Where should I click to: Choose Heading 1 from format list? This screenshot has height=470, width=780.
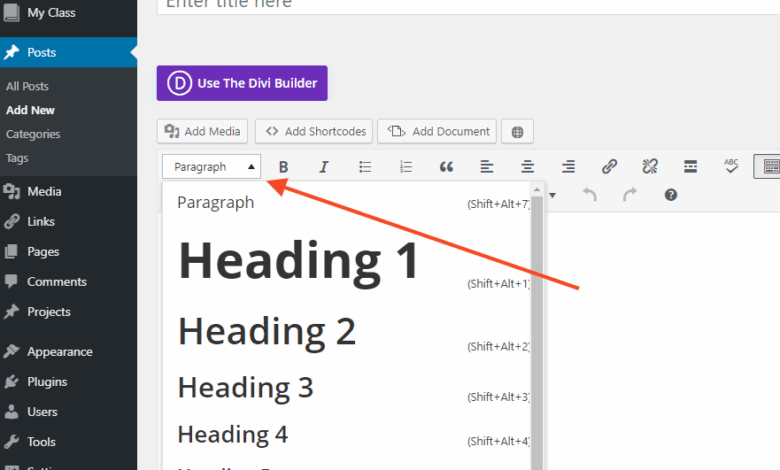298,261
